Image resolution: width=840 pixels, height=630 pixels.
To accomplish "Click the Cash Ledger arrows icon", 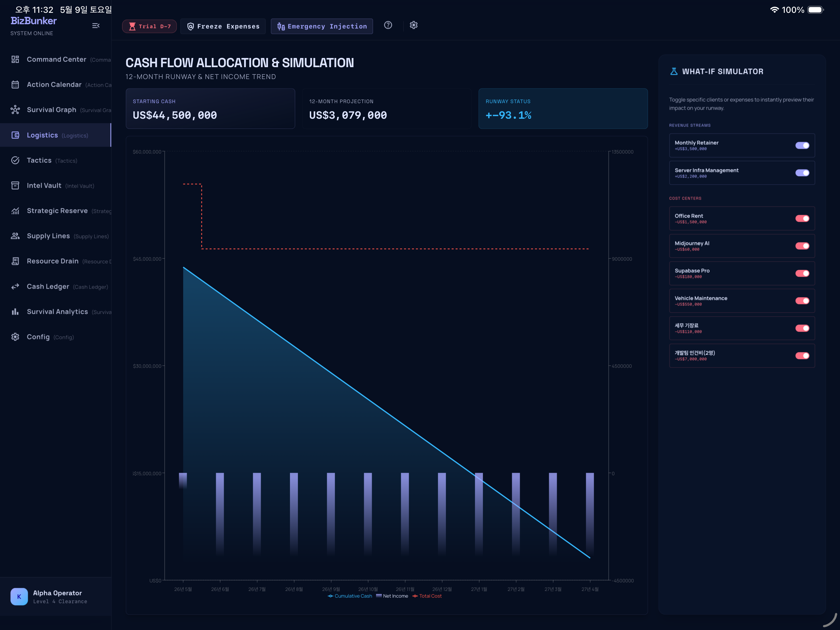I will tap(15, 286).
